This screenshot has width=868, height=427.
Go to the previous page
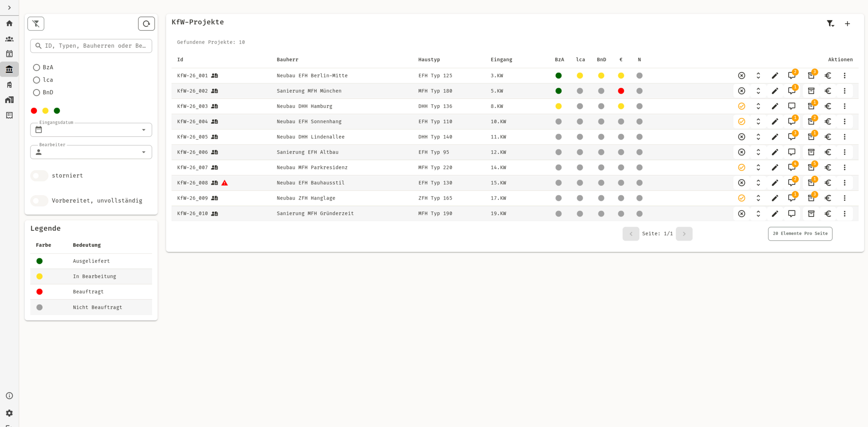(631, 234)
